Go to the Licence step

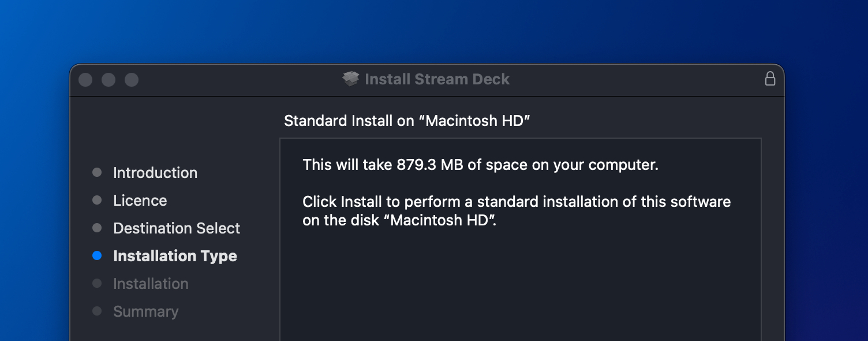point(140,201)
